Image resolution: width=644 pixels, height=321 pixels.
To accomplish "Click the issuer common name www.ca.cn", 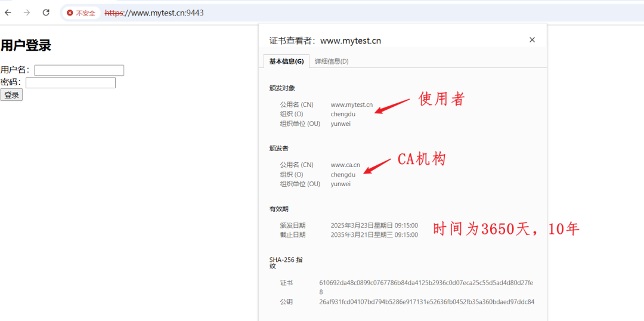I will click(345, 165).
